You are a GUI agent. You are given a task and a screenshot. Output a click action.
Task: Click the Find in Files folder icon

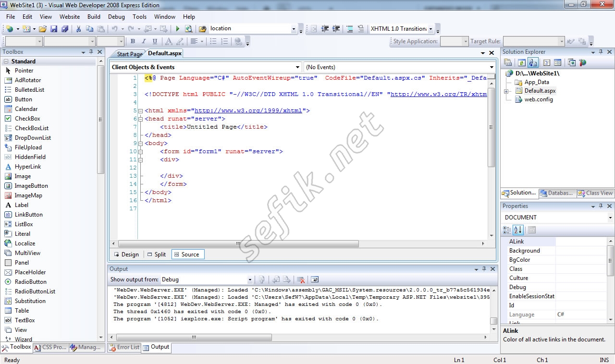pos(203,29)
